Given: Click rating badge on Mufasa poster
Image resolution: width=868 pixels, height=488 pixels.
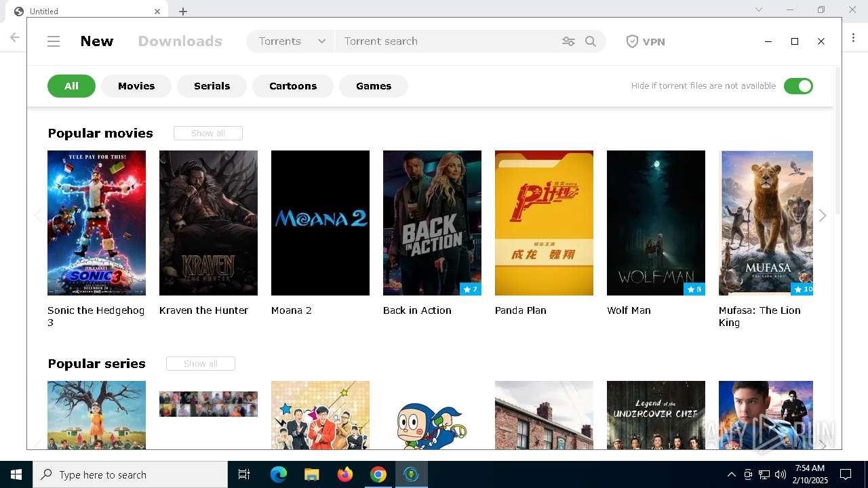Looking at the screenshot, I should coord(802,289).
